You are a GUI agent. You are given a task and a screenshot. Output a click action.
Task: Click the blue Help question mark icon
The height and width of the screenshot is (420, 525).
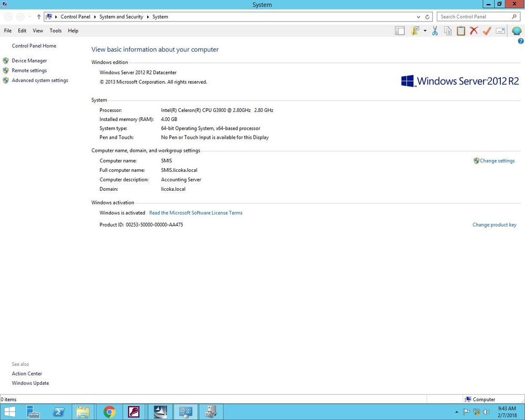click(x=521, y=41)
